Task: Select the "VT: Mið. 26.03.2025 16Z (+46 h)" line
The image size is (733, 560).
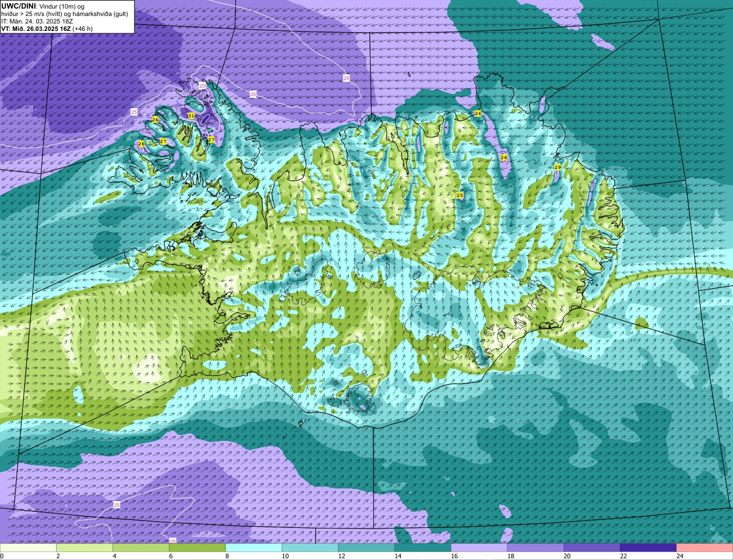Action: coord(47,29)
